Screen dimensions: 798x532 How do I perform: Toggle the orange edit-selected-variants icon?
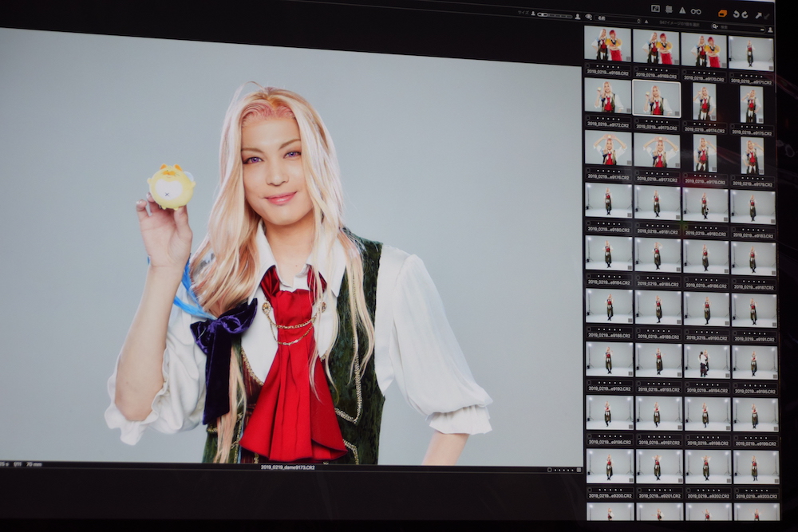[x=722, y=14]
